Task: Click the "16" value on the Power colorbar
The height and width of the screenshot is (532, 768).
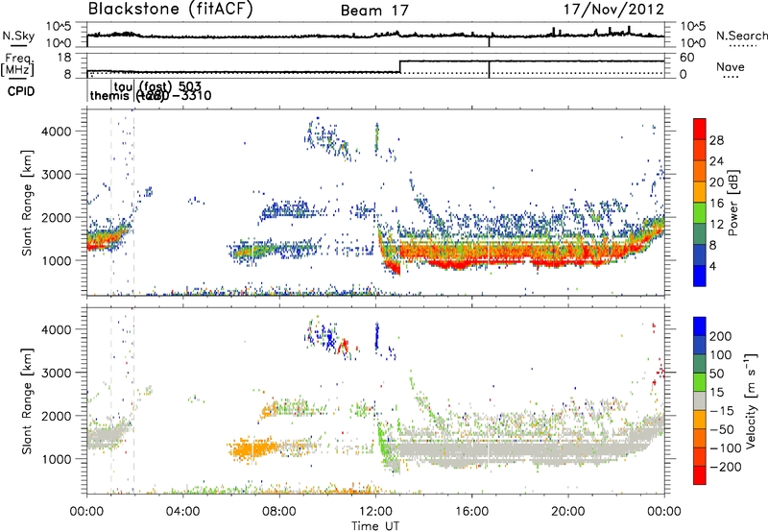Action: click(716, 204)
